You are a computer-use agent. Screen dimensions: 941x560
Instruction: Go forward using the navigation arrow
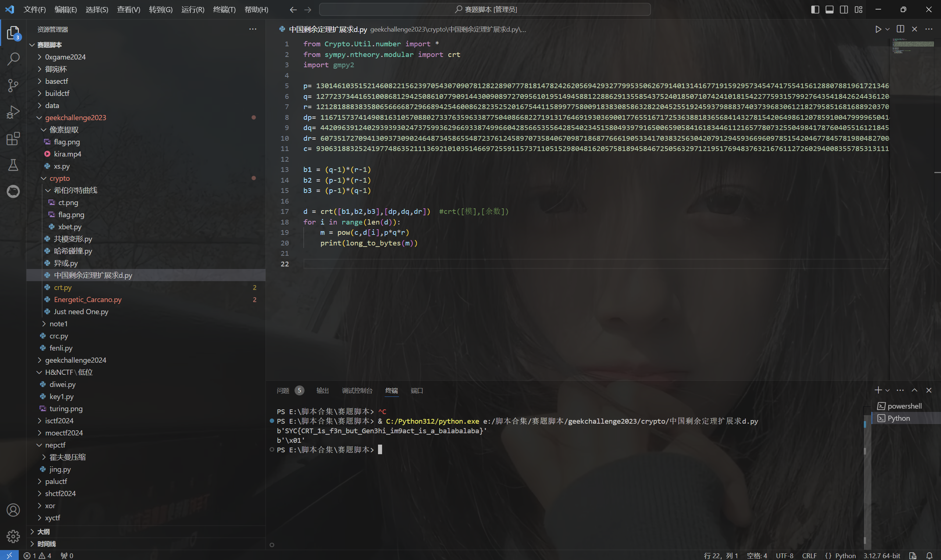tap(308, 10)
